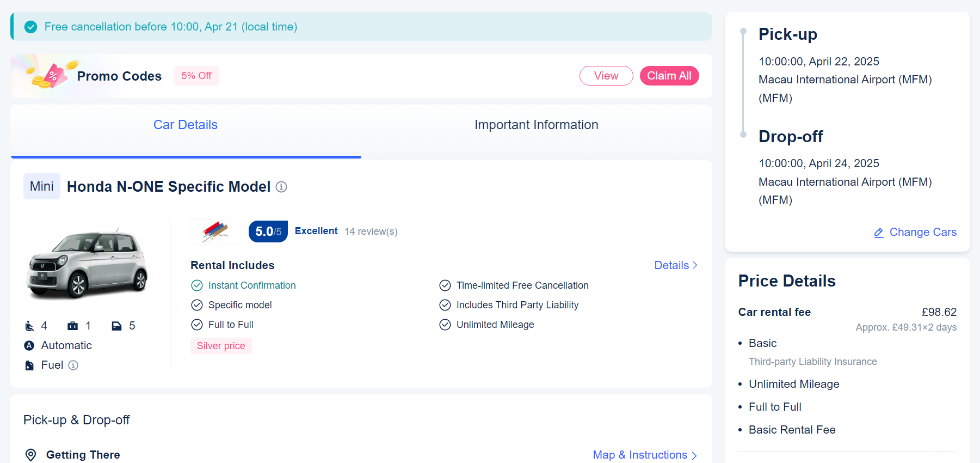Click the Getting There heading
The height and width of the screenshot is (463, 980).
point(83,455)
